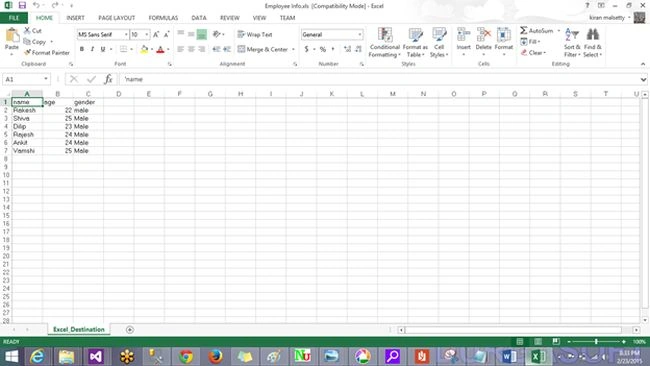Open the font name dropdown

tap(126, 34)
